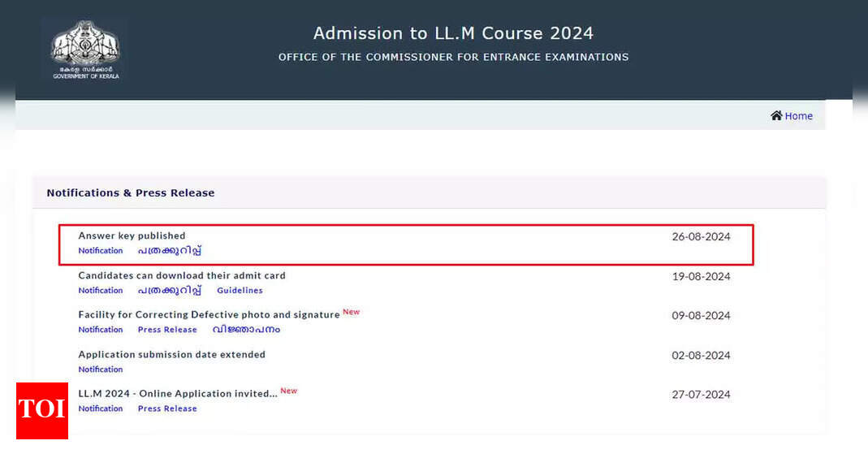Open Press Release under Defective photo correction

pos(167,330)
